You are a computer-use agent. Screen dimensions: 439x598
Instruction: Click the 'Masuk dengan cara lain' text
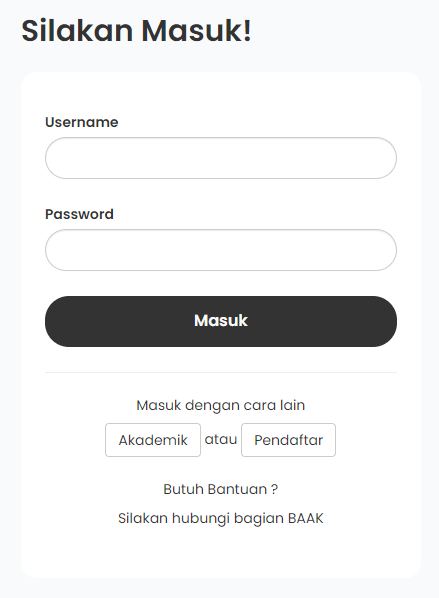(x=221, y=405)
